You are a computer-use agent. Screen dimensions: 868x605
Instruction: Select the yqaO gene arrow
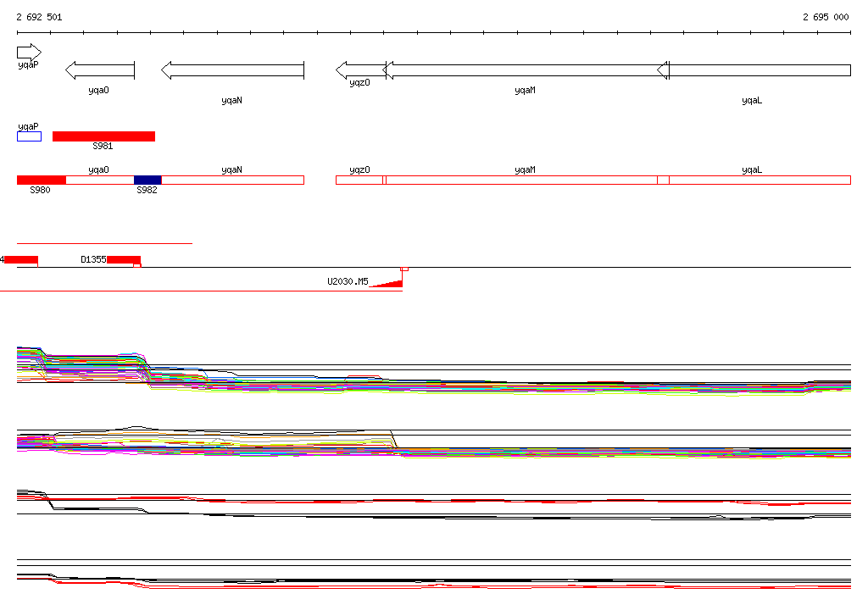click(x=100, y=70)
